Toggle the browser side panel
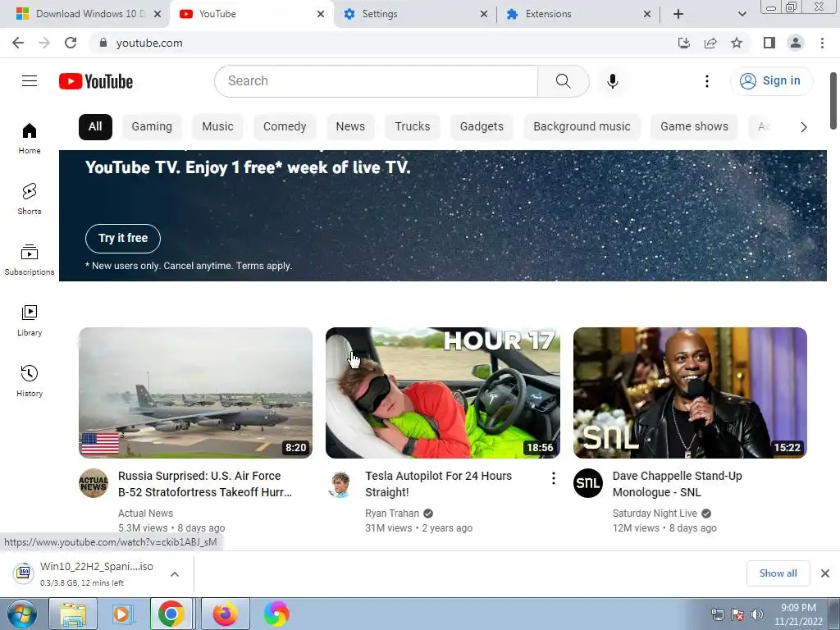Viewport: 840px width, 630px height. (x=769, y=43)
